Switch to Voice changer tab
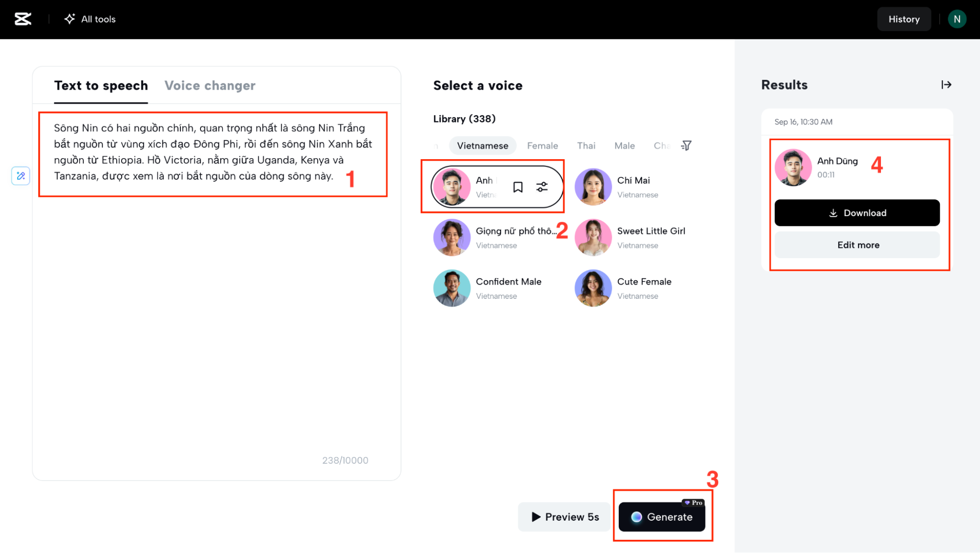 tap(210, 86)
